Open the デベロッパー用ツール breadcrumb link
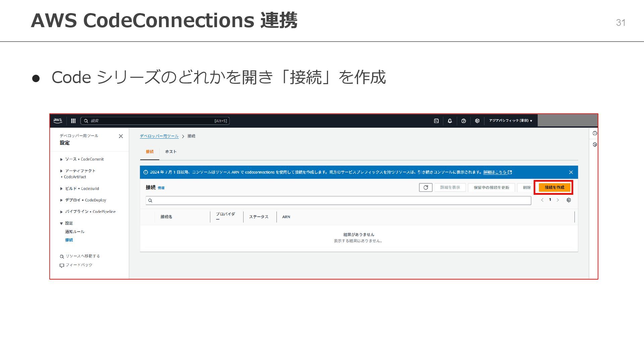Viewport: 644px width, 362px height. [159, 136]
